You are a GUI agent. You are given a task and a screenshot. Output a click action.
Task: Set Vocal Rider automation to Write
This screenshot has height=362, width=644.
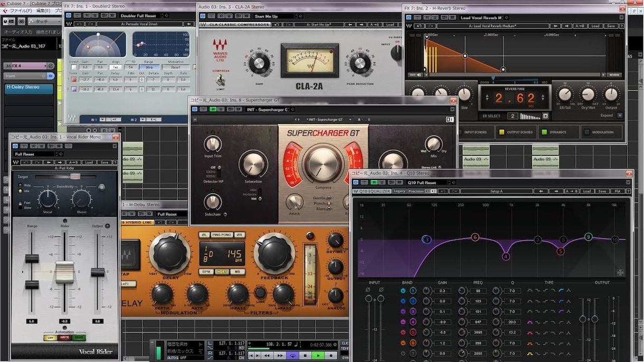(x=65, y=338)
